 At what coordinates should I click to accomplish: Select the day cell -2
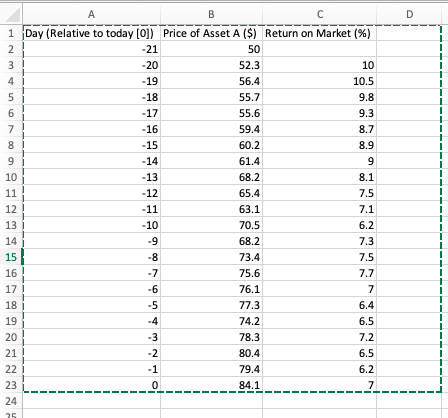pos(92,353)
